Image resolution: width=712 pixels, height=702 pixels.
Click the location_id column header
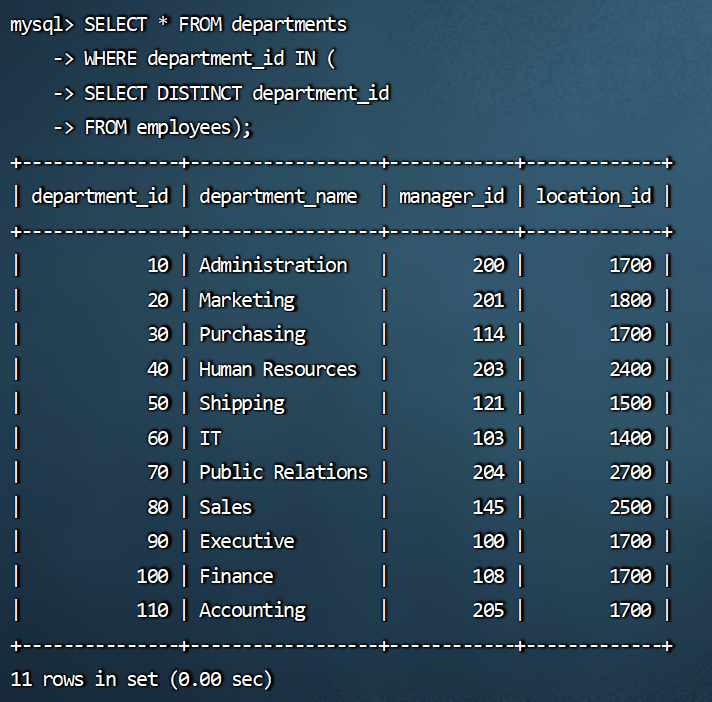point(593,196)
